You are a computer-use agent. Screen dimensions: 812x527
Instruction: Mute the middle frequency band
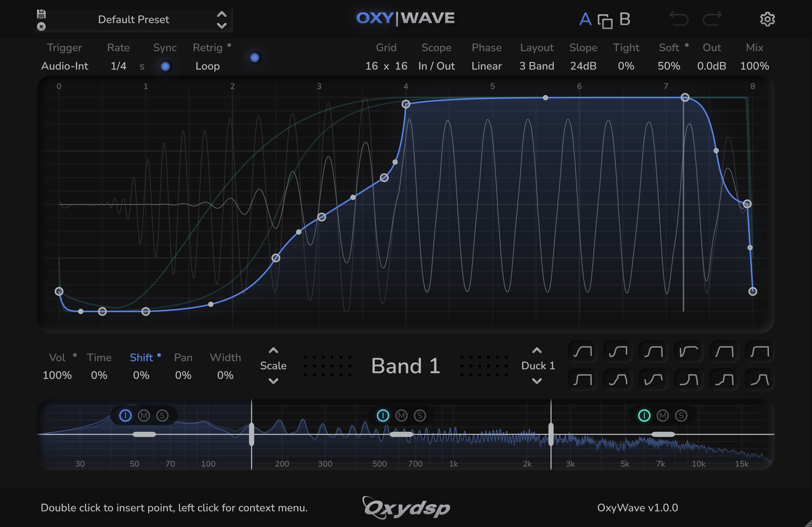tap(401, 416)
